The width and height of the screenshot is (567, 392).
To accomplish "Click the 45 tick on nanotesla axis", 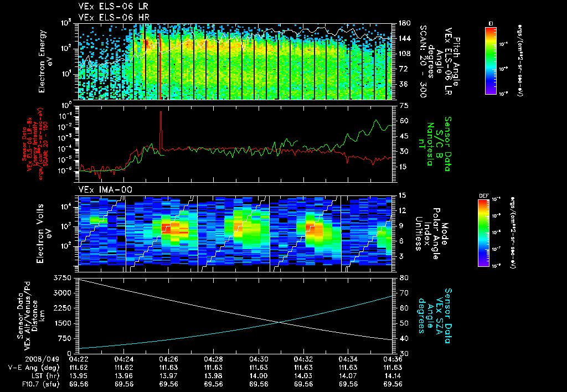I will pyautogui.click(x=404, y=136).
